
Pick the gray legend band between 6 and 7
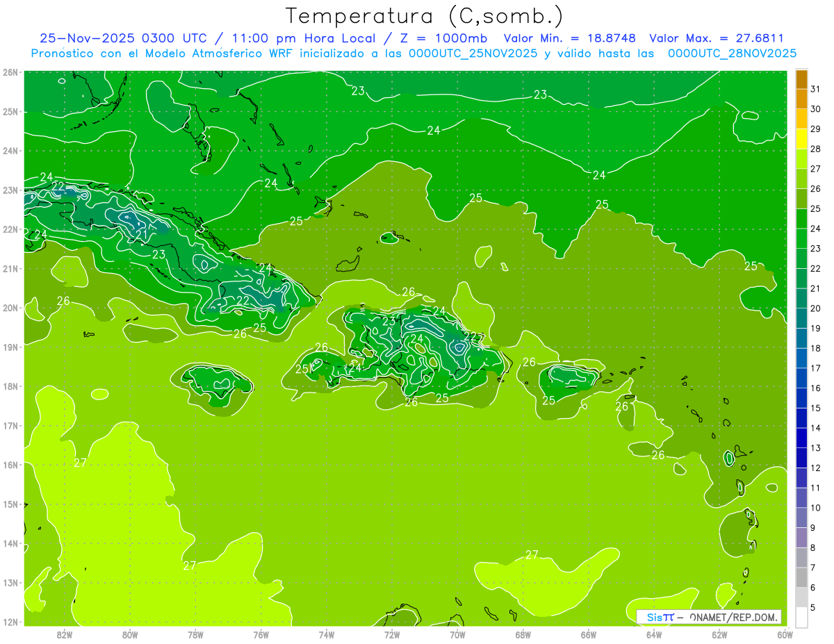tap(801, 577)
